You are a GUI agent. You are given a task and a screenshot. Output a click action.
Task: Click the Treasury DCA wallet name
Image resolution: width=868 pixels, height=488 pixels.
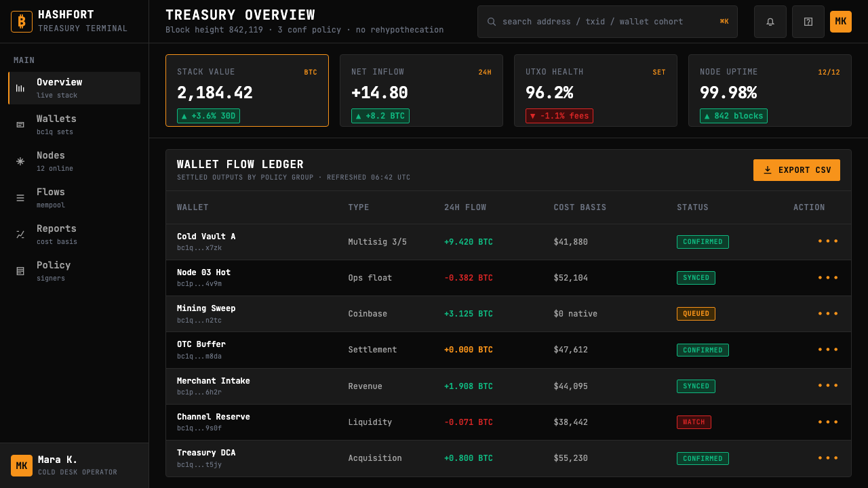coord(206,453)
